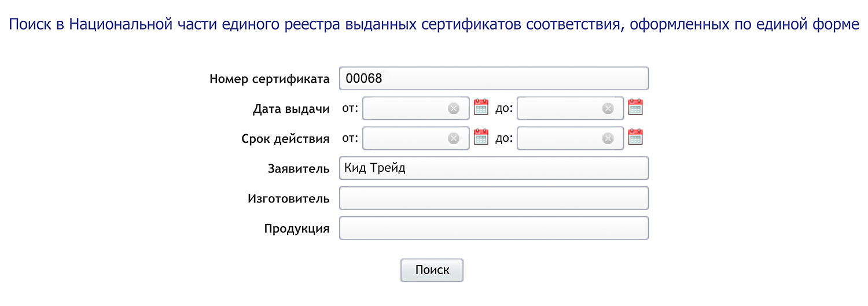The image size is (868, 306).
Task: Clear the issue date 'от' field
Action: (454, 108)
